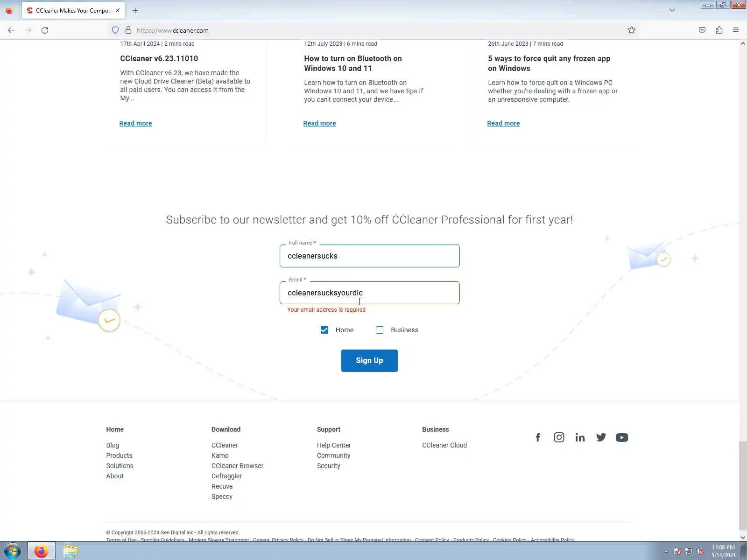Open Firefox application menu

736,30
